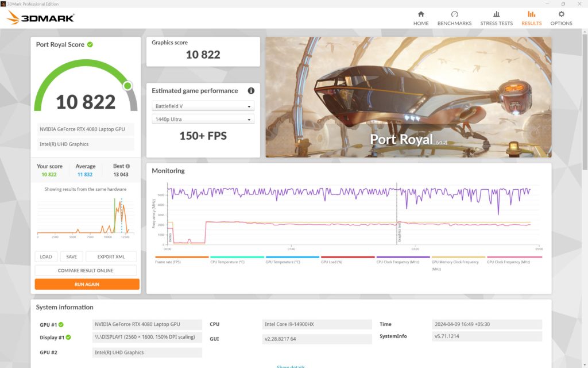
Task: Click the 3DMark logo
Action: click(41, 18)
